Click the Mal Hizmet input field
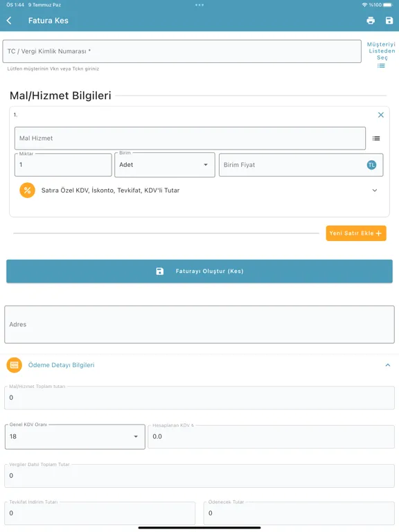The height and width of the screenshot is (532, 399). (x=190, y=139)
